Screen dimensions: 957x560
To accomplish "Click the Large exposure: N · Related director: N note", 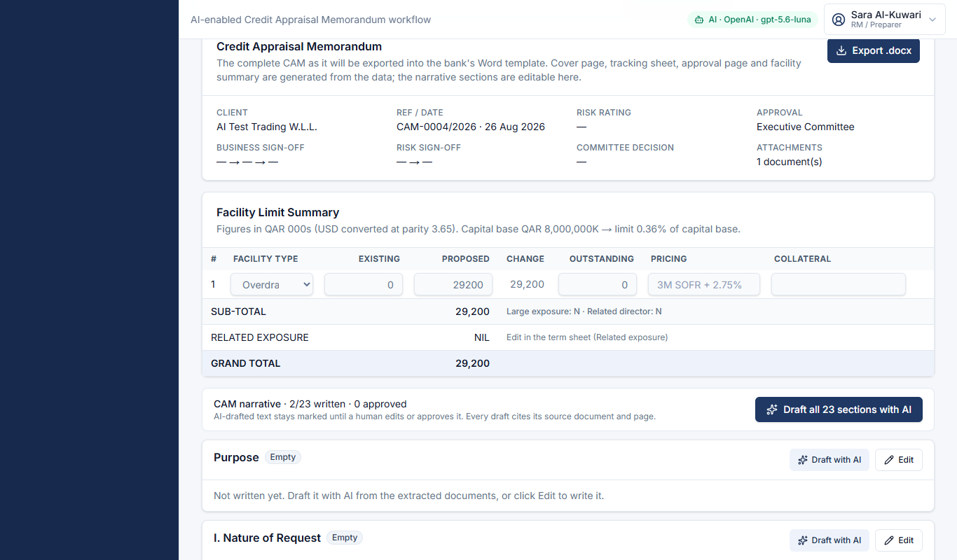I will (x=584, y=311).
